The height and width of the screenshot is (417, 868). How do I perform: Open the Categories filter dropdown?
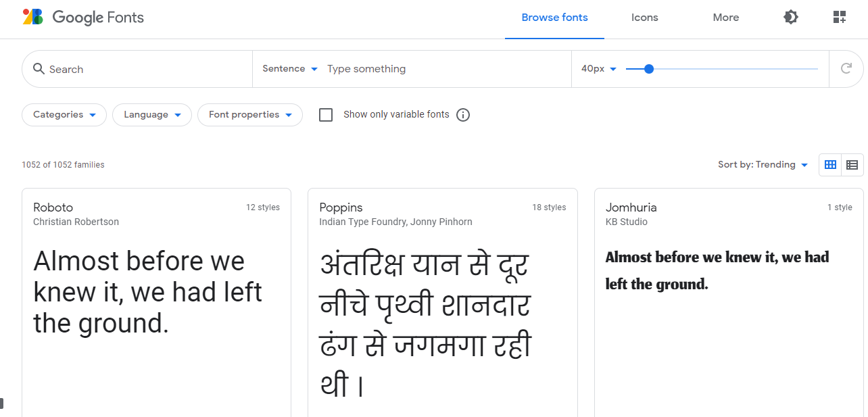(x=64, y=115)
